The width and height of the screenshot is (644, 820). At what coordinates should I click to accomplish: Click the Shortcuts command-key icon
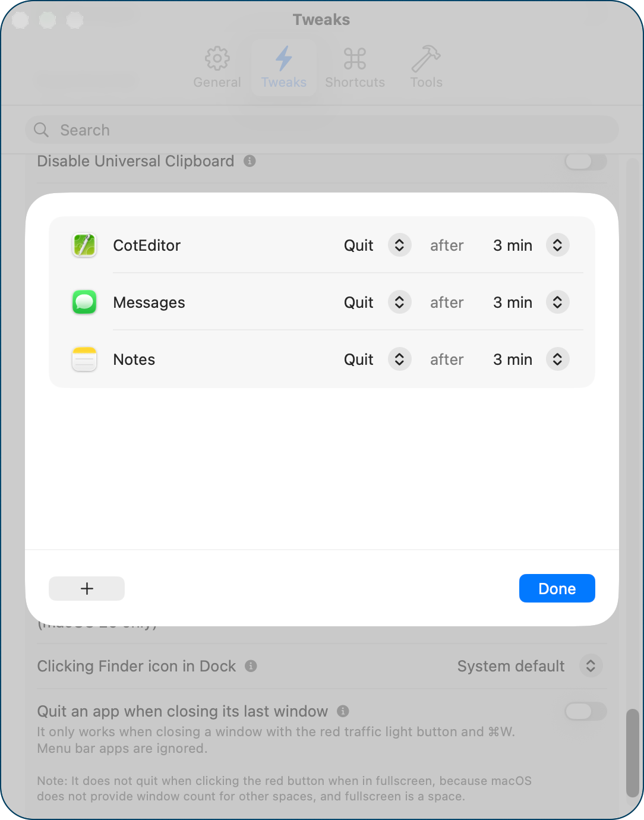355,58
